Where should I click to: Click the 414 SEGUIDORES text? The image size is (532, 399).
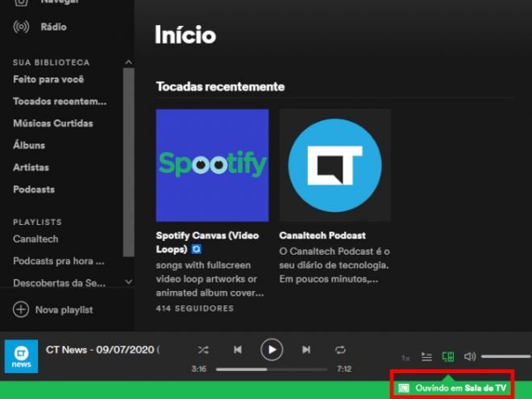(195, 309)
